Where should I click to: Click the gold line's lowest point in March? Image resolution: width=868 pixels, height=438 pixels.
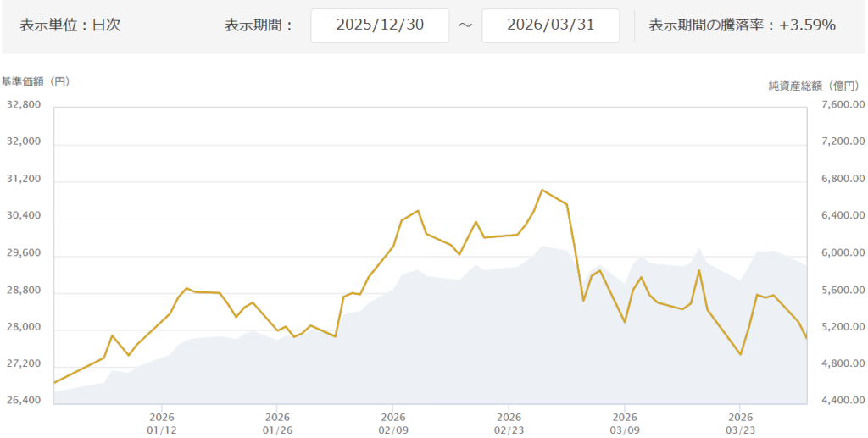741,354
